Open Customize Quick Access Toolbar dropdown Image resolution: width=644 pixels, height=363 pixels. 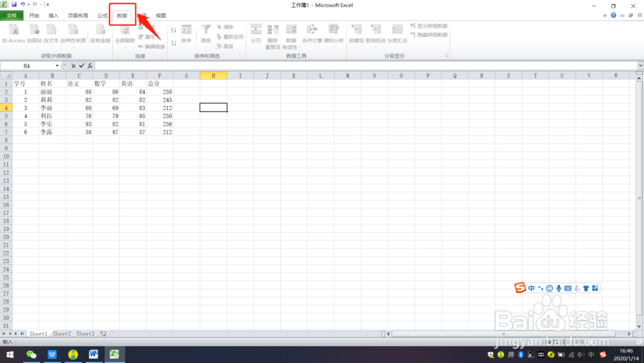[48, 5]
